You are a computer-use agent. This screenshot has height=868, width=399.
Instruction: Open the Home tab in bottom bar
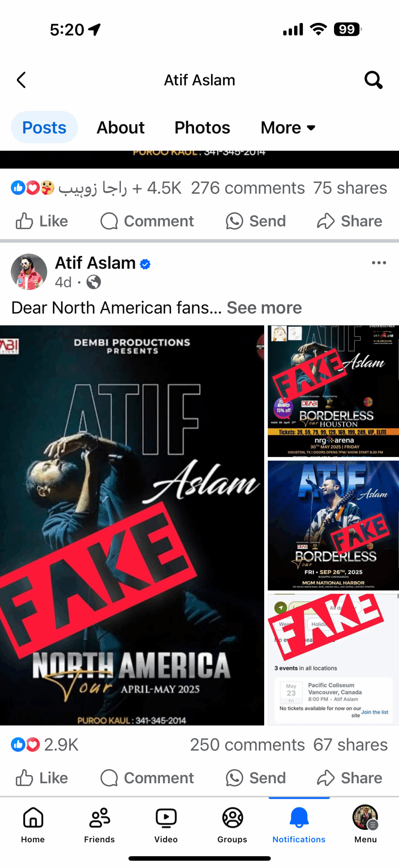33,824
